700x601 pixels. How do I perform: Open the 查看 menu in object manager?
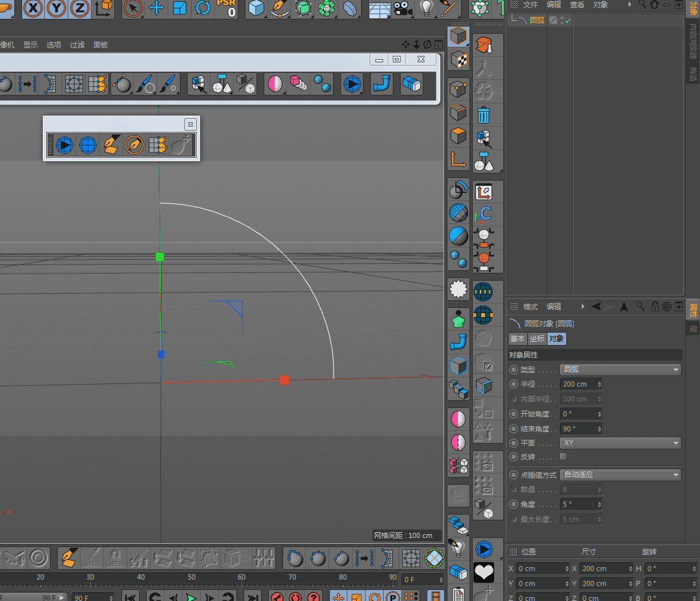point(577,5)
